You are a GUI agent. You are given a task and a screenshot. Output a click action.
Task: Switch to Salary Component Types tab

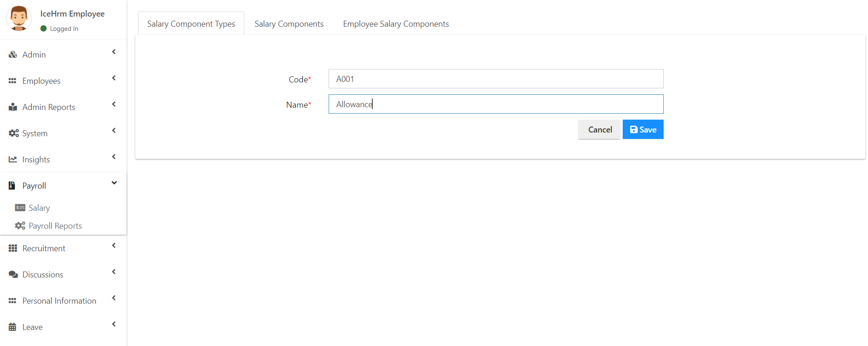tap(191, 24)
